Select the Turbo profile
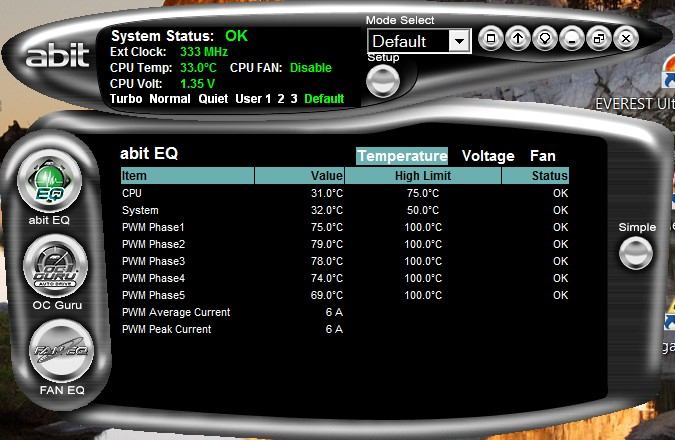This screenshot has width=675, height=440. [x=126, y=99]
